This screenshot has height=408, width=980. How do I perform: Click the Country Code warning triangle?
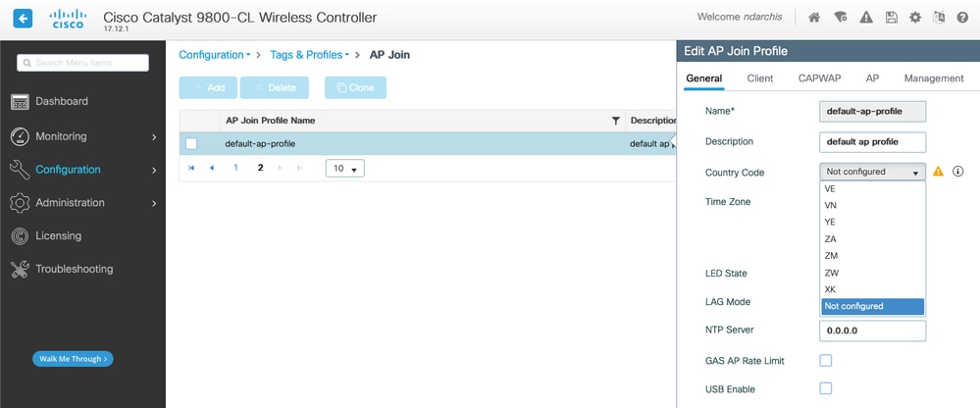[938, 172]
